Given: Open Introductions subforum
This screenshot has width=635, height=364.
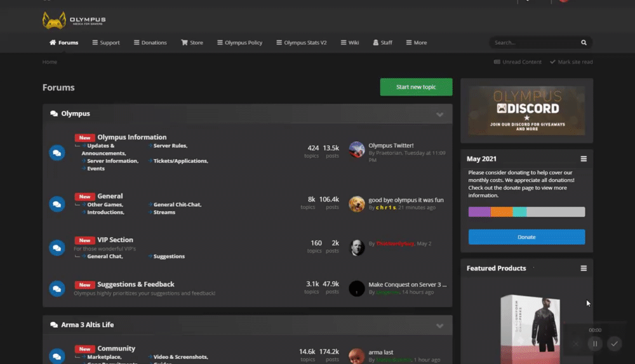Looking at the screenshot, I should [x=105, y=212].
